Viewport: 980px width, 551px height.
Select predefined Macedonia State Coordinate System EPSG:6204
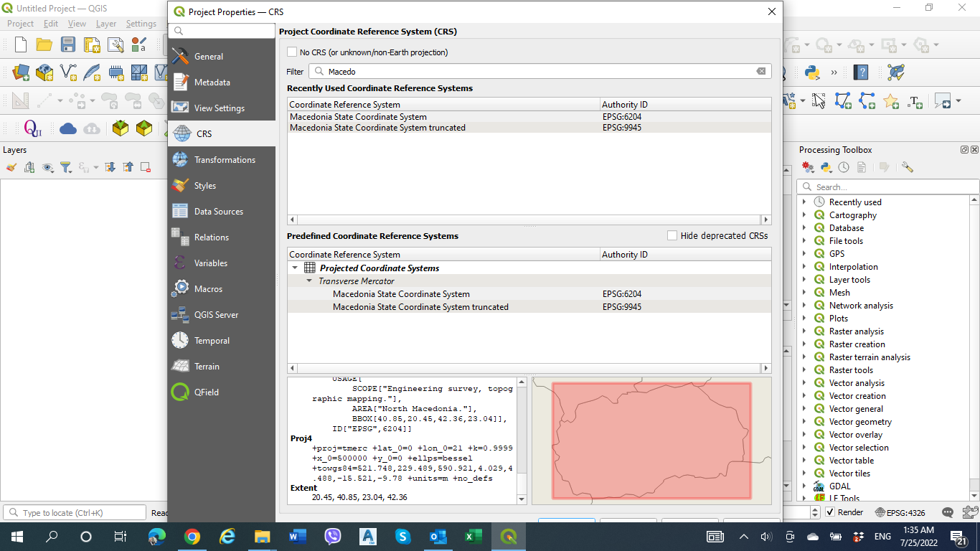(529, 294)
